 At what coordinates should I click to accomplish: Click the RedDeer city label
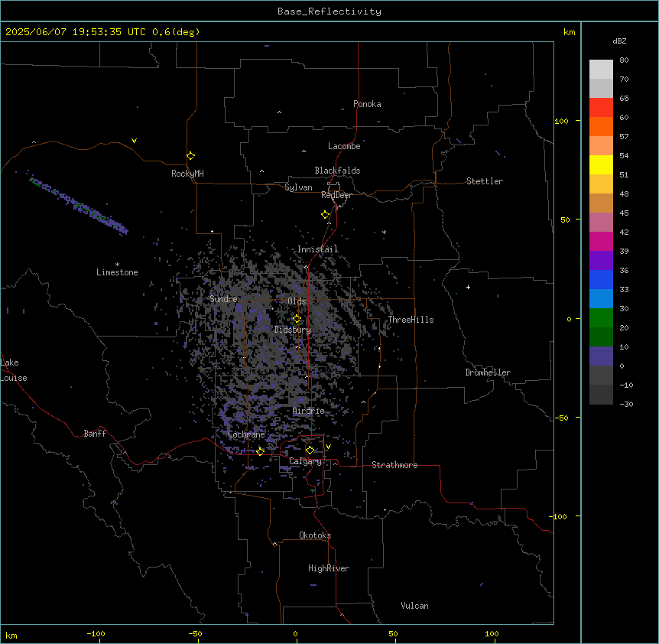point(336,195)
